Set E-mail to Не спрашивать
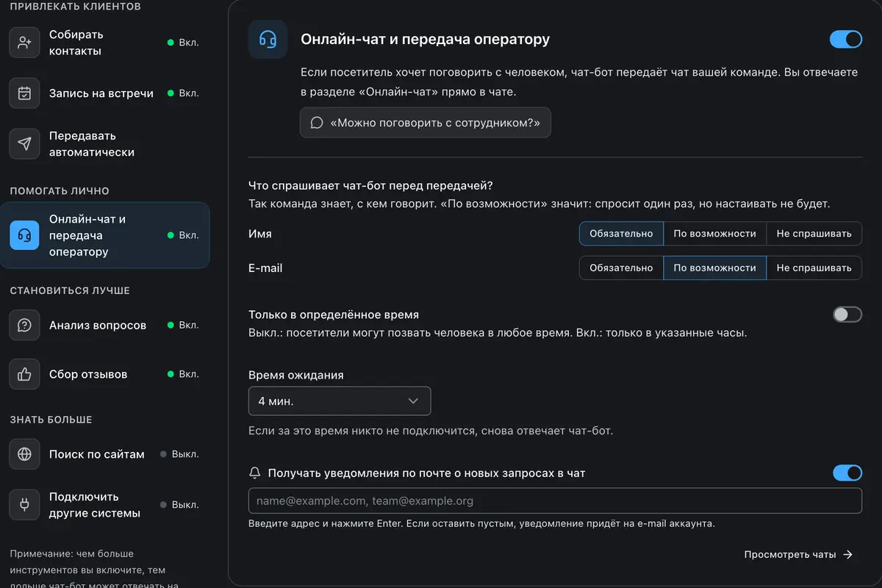The height and width of the screenshot is (588, 882). point(814,268)
